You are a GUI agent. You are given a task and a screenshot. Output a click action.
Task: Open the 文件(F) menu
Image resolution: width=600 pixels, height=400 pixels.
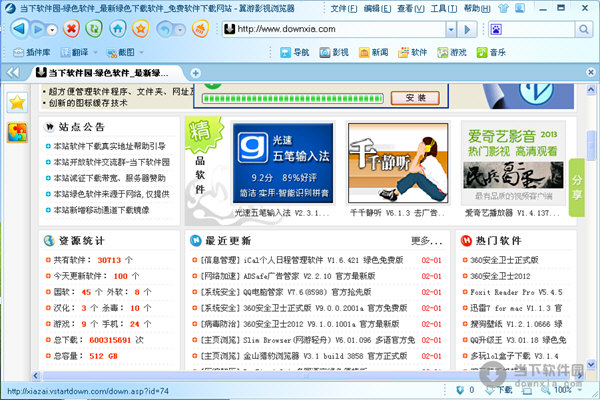pos(344,8)
